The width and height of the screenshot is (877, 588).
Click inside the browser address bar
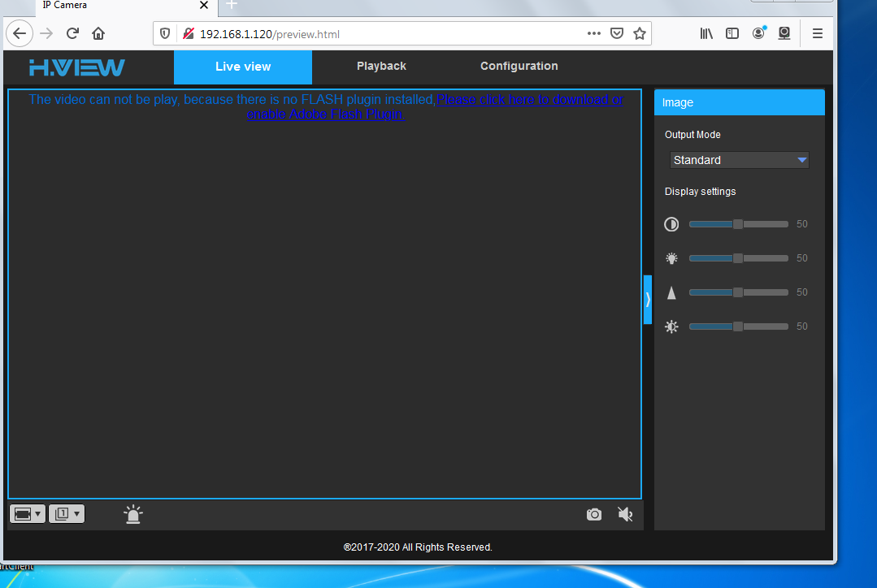pos(366,33)
